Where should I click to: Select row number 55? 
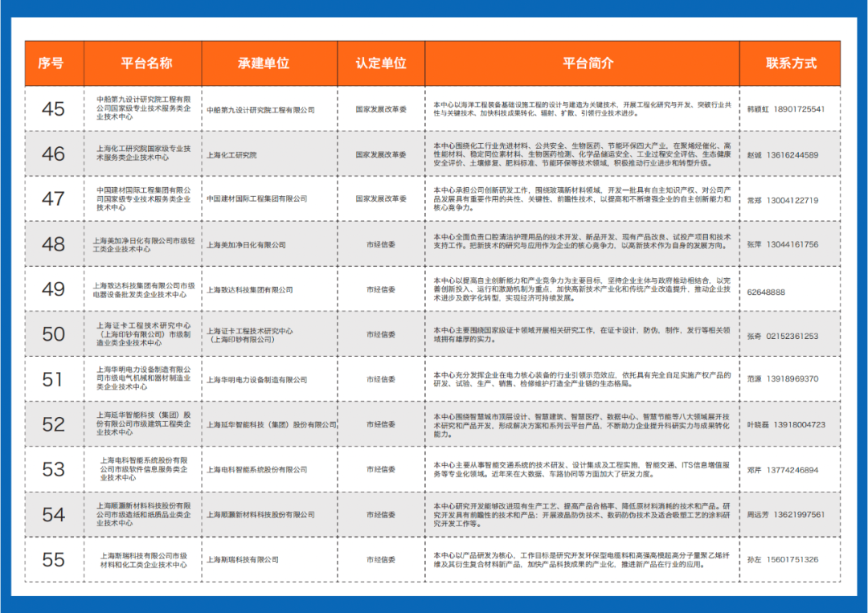tap(53, 559)
